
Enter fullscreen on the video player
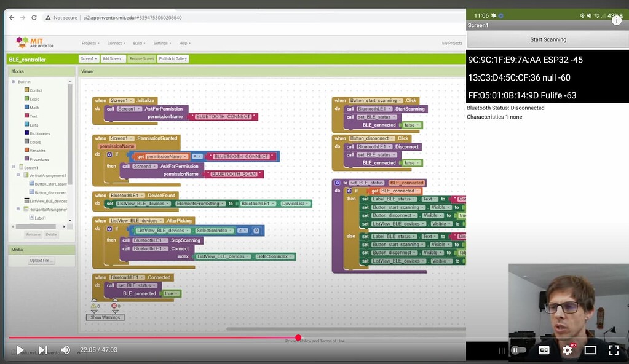(x=613, y=349)
